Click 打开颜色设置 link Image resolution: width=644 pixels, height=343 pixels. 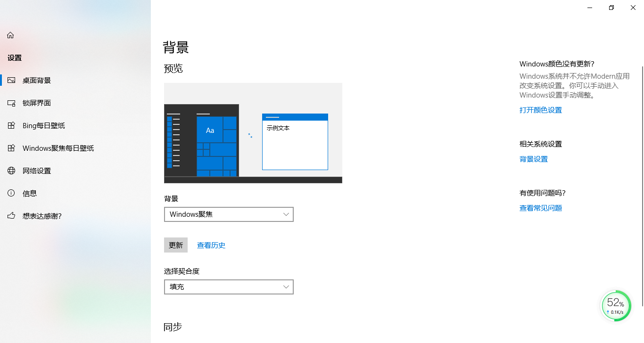pos(540,110)
